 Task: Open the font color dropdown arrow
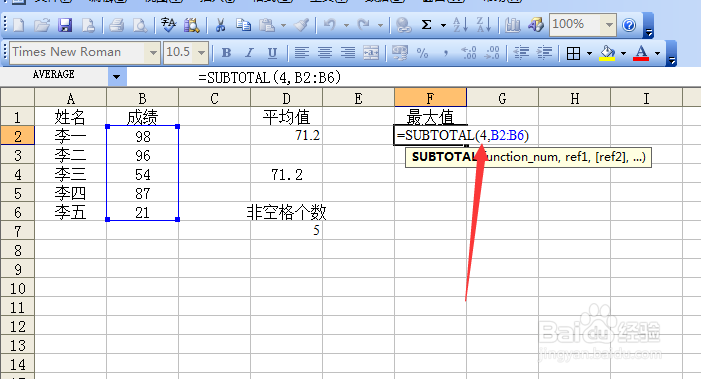click(657, 54)
